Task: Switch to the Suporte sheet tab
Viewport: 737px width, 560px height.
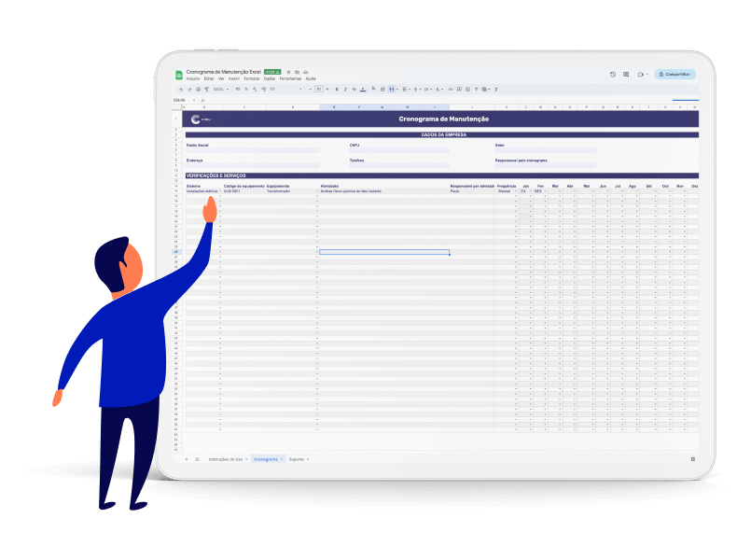Action: tap(297, 459)
